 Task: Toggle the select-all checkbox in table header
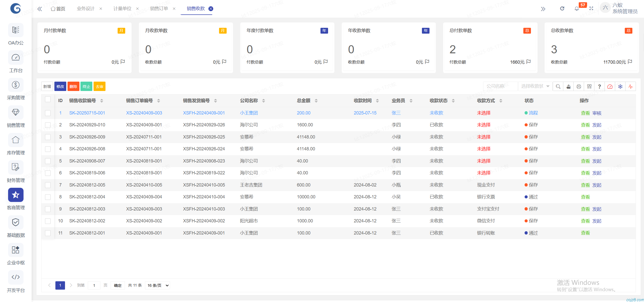coord(48,99)
